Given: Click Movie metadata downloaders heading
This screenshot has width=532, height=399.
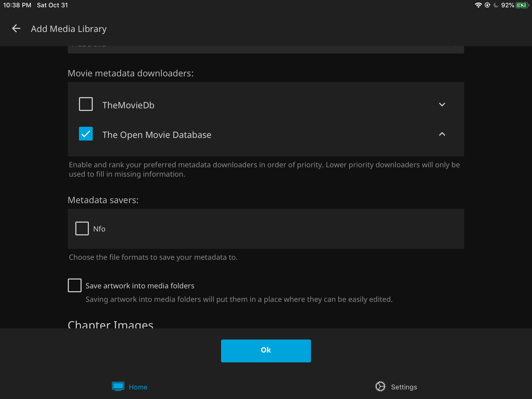Looking at the screenshot, I should (x=131, y=73).
